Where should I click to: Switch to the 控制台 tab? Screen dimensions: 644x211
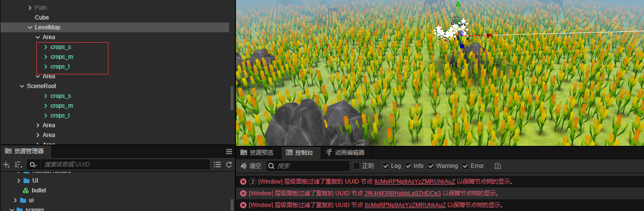point(301,152)
